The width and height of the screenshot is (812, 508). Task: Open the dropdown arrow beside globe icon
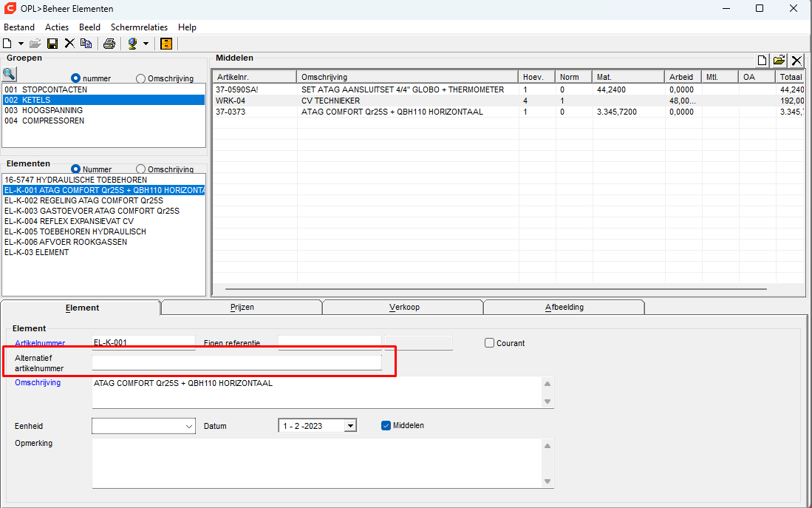click(x=146, y=44)
